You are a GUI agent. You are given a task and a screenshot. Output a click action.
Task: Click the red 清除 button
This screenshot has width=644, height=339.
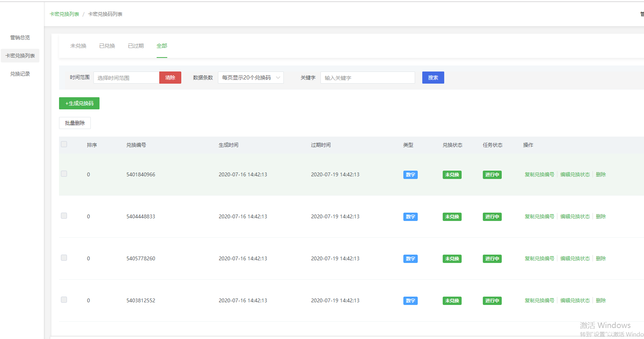point(170,78)
